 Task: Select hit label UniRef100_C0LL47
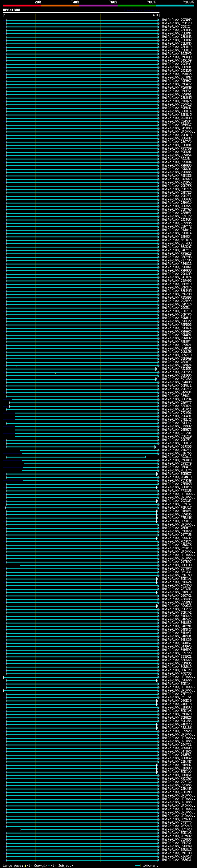(x=177, y=423)
